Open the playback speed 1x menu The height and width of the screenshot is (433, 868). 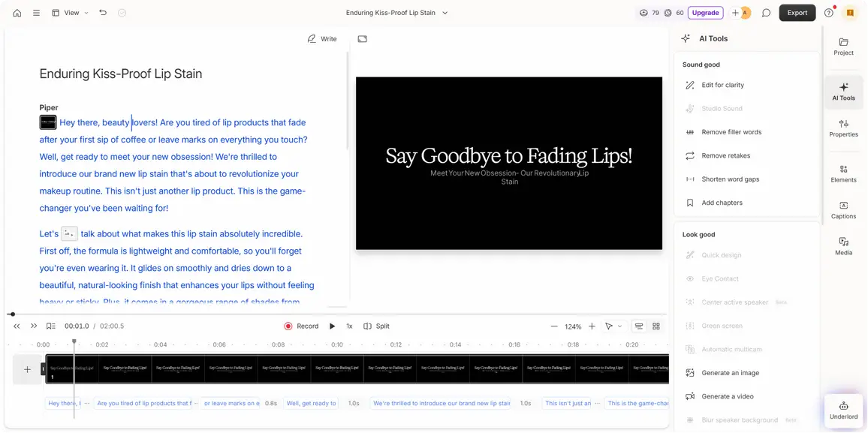[349, 326]
